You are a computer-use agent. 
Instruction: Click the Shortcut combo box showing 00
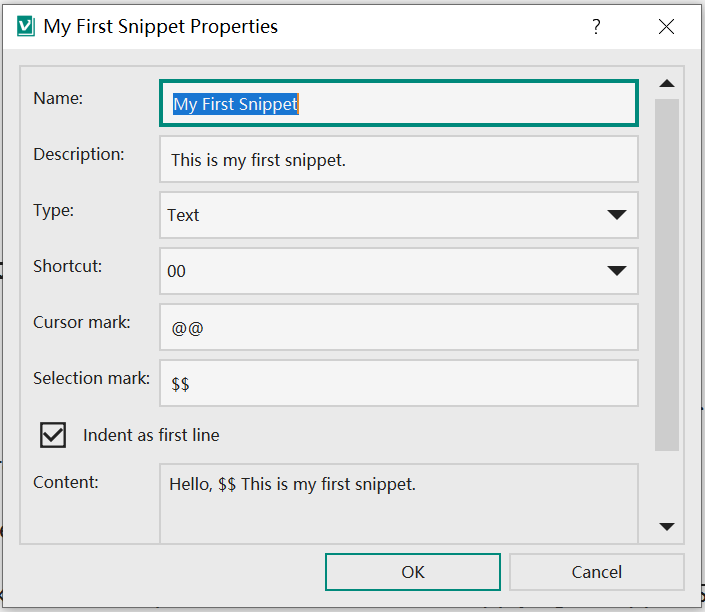399,271
